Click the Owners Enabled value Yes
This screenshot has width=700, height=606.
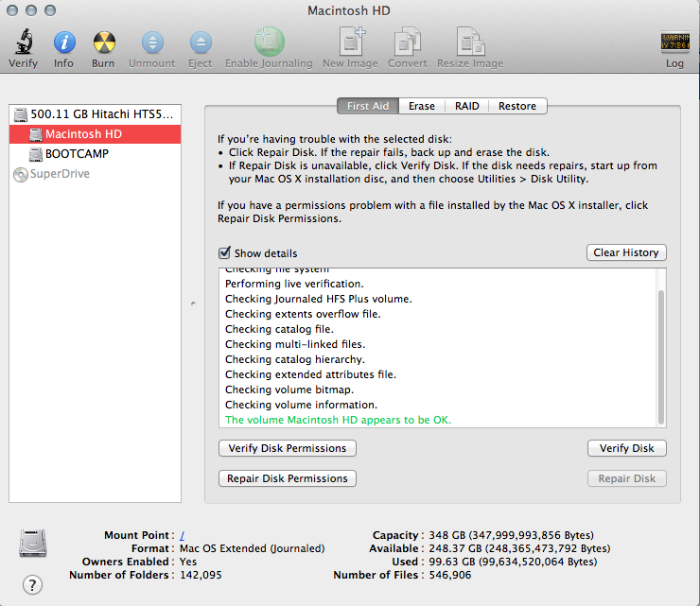coord(188,562)
